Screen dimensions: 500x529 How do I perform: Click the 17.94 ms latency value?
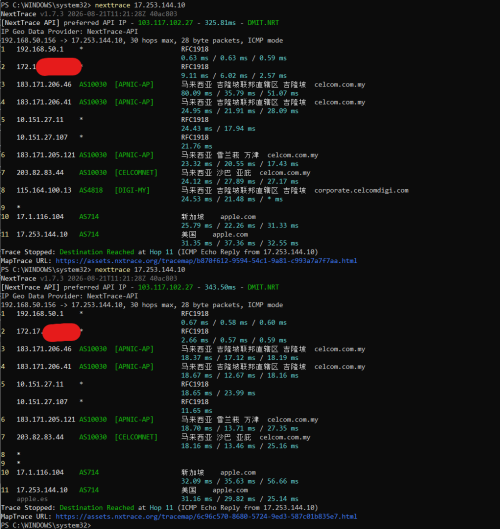(240, 129)
